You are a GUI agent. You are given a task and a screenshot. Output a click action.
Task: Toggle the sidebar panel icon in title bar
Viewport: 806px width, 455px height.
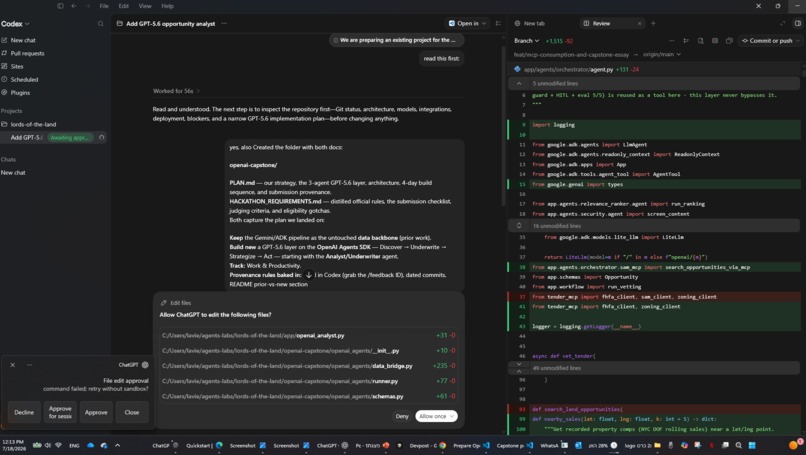pos(60,6)
